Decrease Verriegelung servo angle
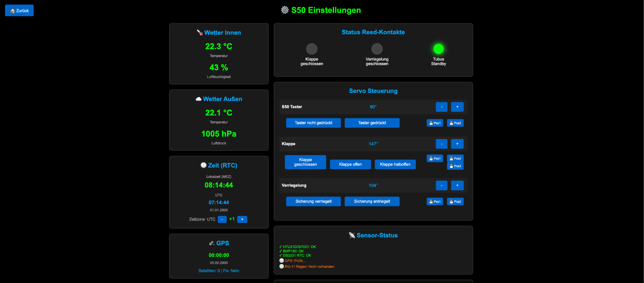 click(441, 185)
